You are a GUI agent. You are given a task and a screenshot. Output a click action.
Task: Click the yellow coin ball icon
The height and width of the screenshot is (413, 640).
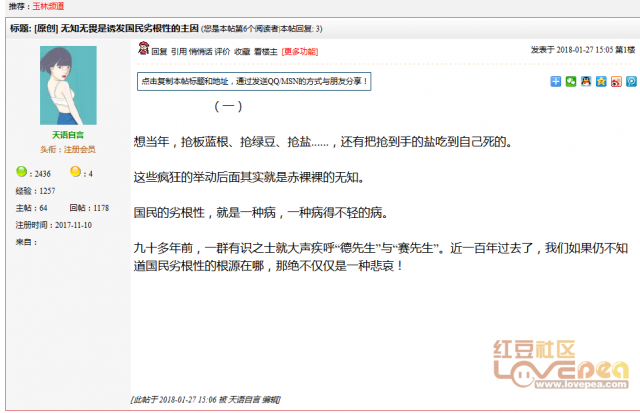tap(76, 171)
